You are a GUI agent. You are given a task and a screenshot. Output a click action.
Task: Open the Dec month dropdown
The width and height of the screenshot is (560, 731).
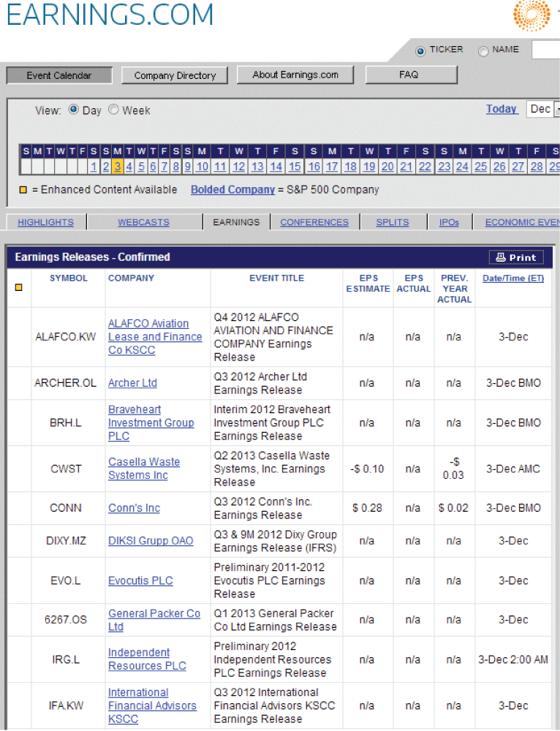click(543, 109)
